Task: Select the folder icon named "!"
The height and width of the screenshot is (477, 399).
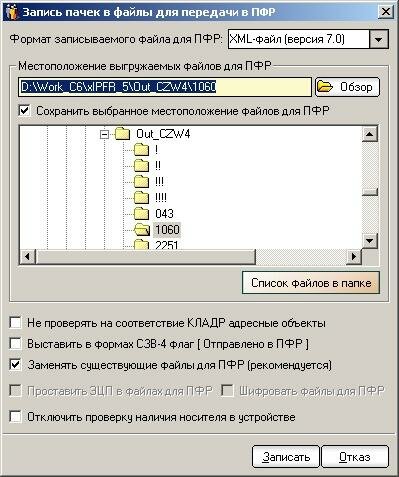Action: [x=141, y=150]
